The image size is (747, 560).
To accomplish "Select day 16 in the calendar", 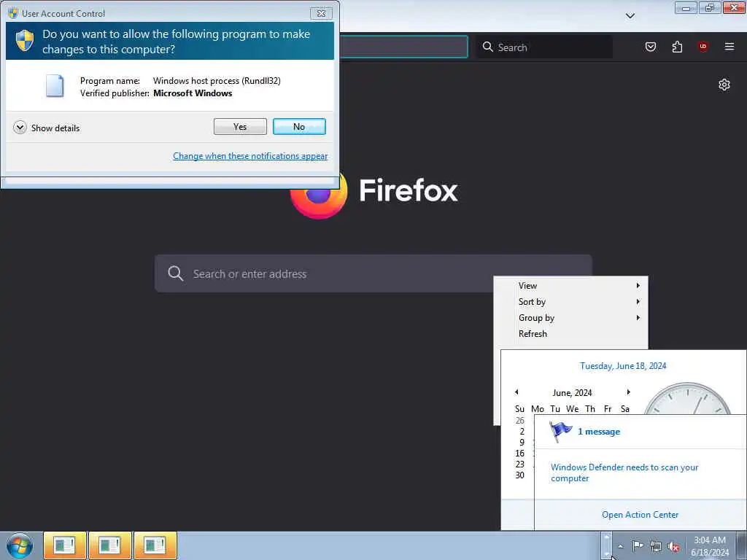I will [519, 454].
